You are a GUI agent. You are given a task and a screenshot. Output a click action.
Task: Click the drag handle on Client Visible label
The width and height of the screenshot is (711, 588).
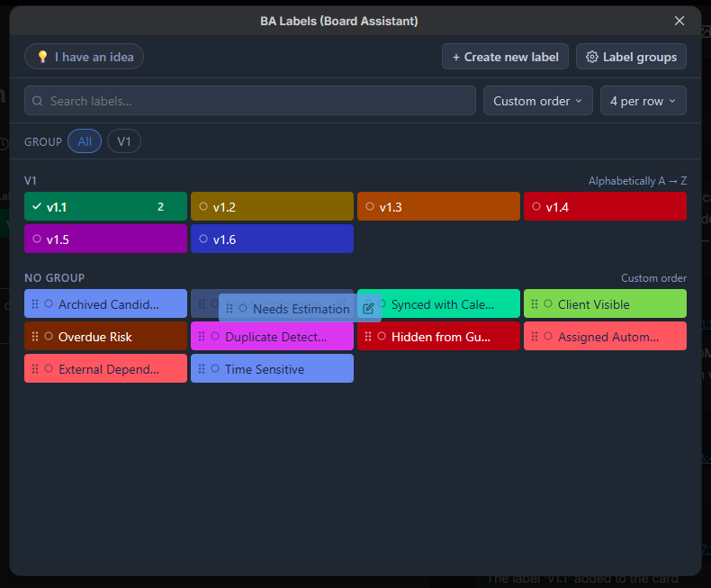pos(535,304)
